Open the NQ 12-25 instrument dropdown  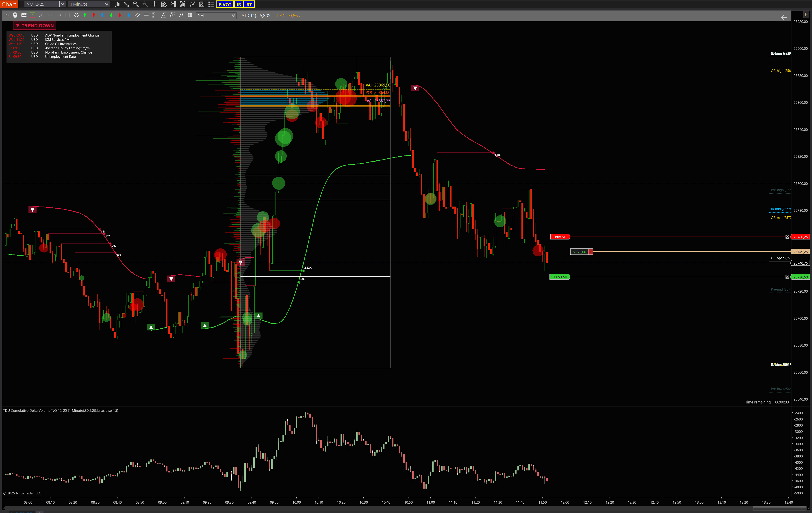tap(62, 4)
